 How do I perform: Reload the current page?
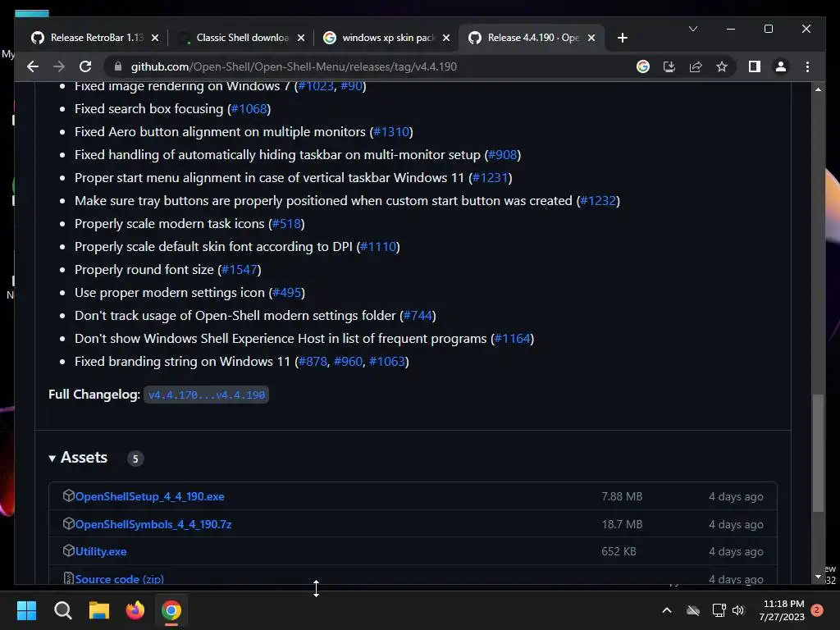point(85,66)
